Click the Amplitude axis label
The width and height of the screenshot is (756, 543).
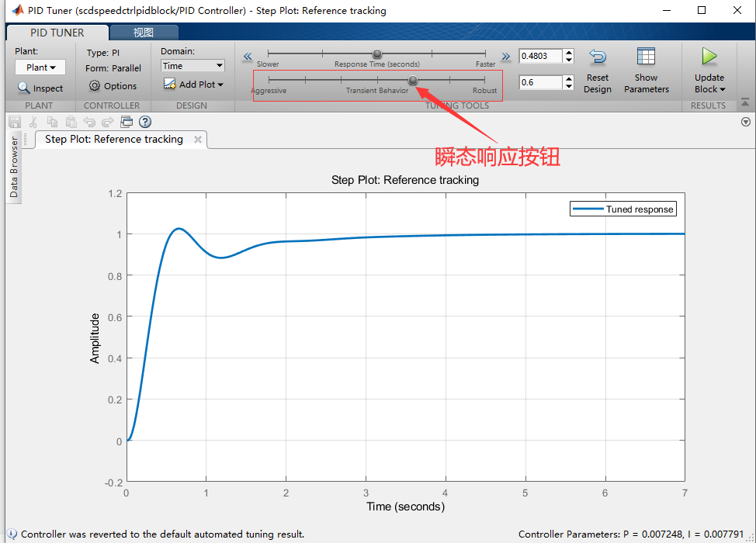click(95, 338)
